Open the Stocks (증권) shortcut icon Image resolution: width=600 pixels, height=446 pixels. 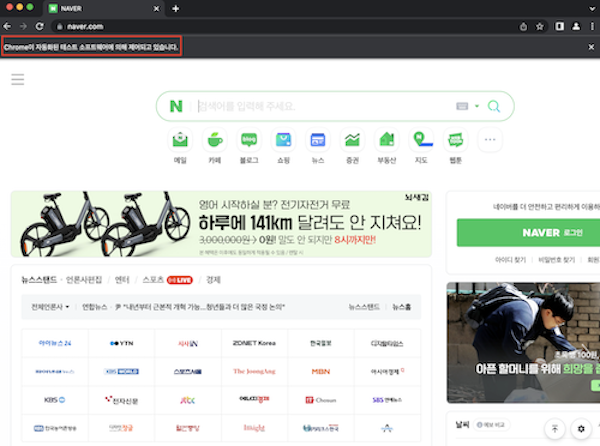click(x=352, y=140)
